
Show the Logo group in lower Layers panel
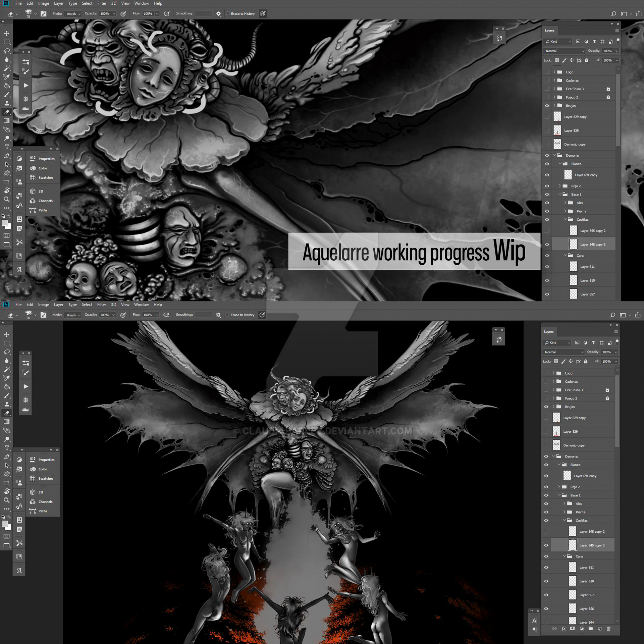pos(546,373)
